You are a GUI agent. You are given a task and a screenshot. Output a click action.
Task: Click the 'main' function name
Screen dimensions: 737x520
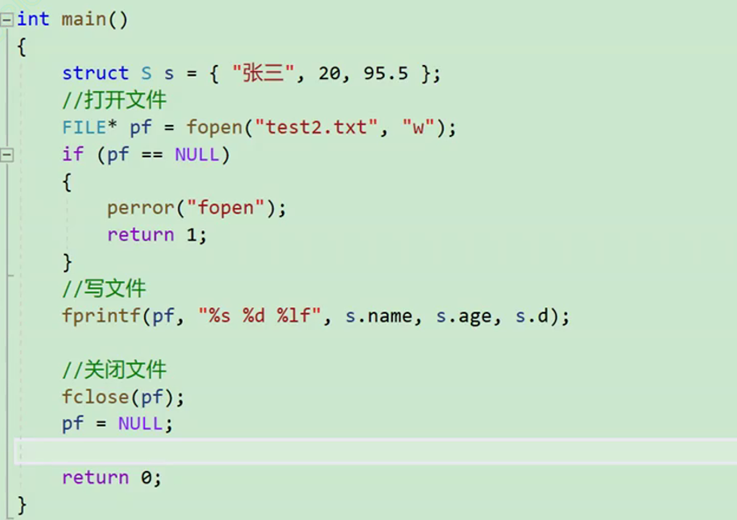[x=84, y=19]
